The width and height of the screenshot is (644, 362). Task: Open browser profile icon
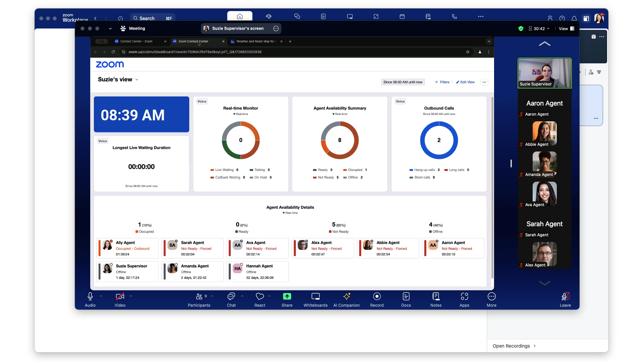pos(480,52)
